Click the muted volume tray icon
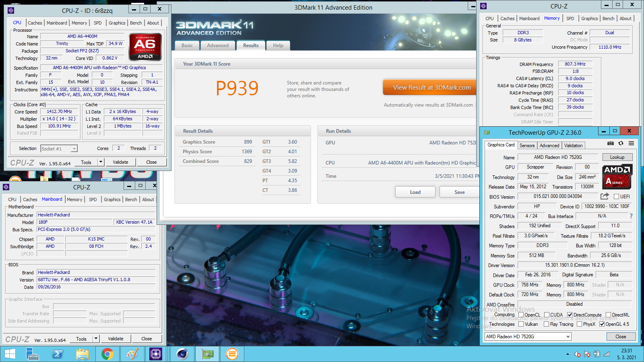The image size is (644, 362). (578, 354)
